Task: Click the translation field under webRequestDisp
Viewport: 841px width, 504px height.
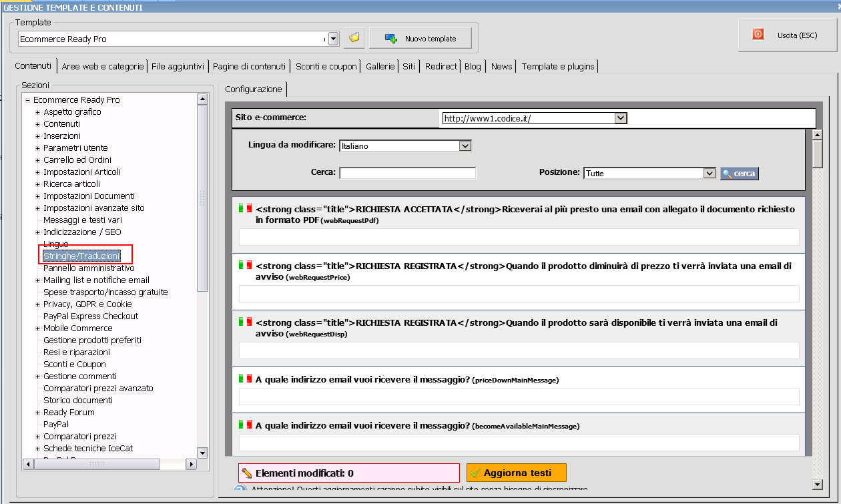Action: tap(519, 350)
